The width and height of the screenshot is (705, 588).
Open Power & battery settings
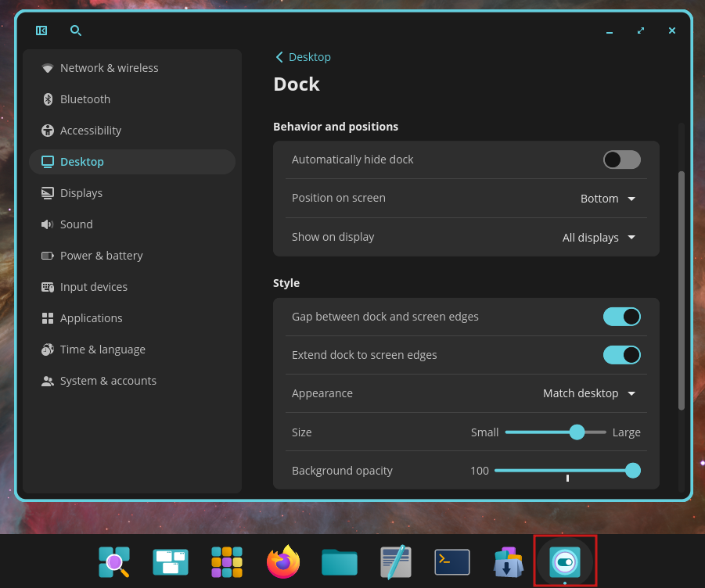100,255
